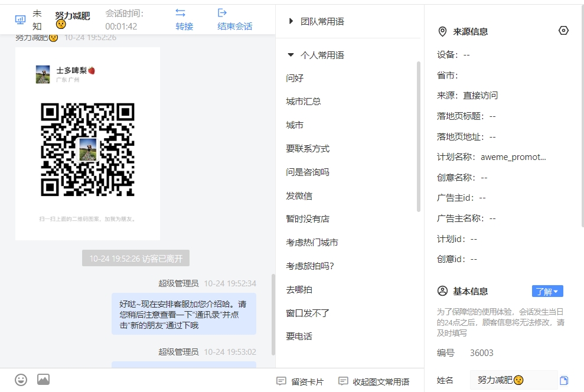Viewport: 584px width, 392px height.
Task: Click the 超级管理员 10-24 19:53:02 sender label
Action: click(x=207, y=352)
